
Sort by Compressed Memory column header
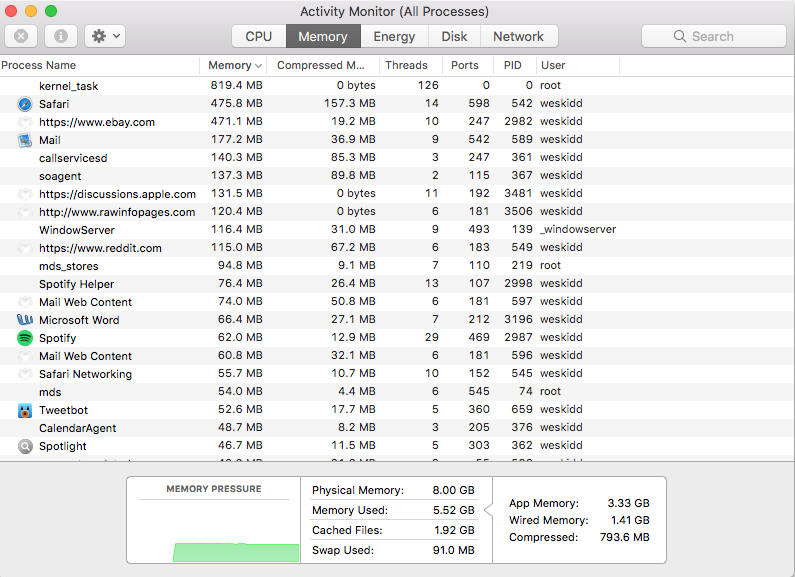pyautogui.click(x=323, y=65)
